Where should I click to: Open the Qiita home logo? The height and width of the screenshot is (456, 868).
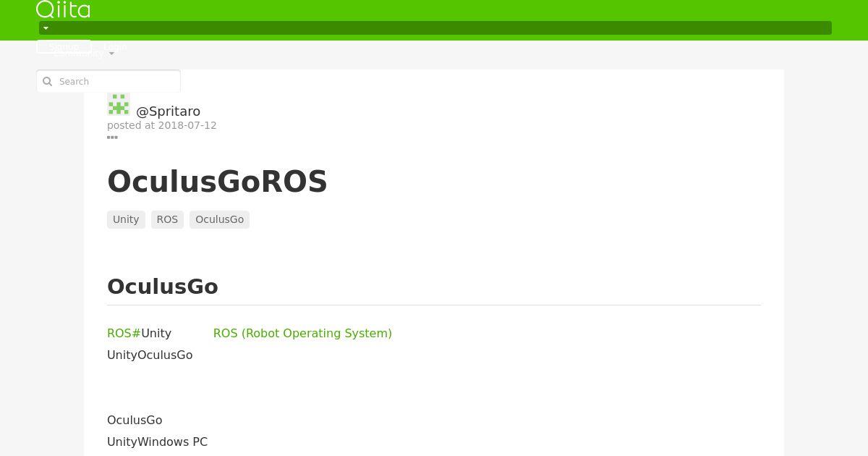pos(63,9)
